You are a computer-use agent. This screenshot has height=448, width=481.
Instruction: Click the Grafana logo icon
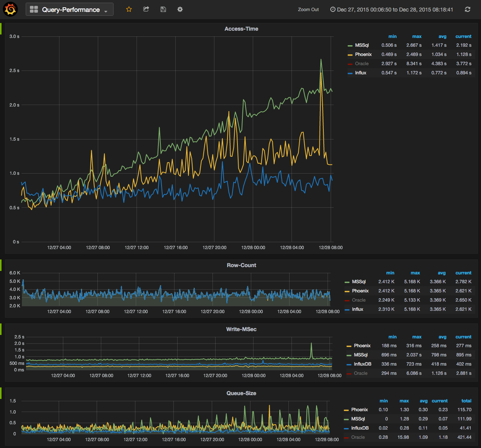(10, 9)
